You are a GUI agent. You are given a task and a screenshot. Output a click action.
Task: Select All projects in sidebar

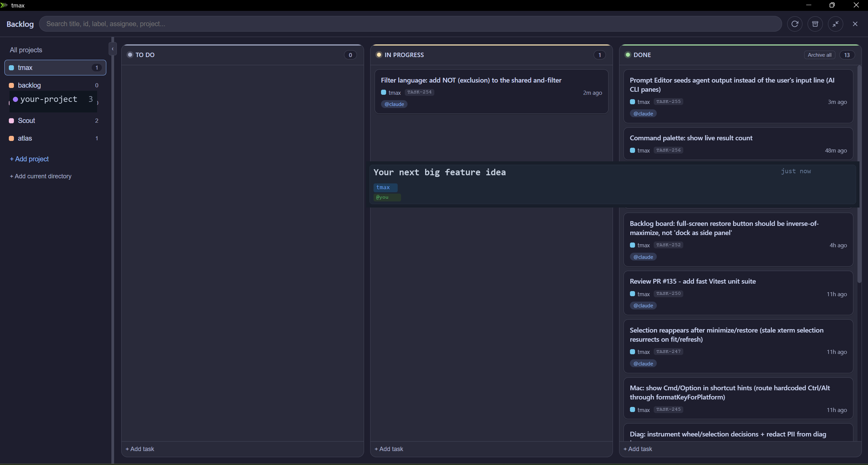26,50
